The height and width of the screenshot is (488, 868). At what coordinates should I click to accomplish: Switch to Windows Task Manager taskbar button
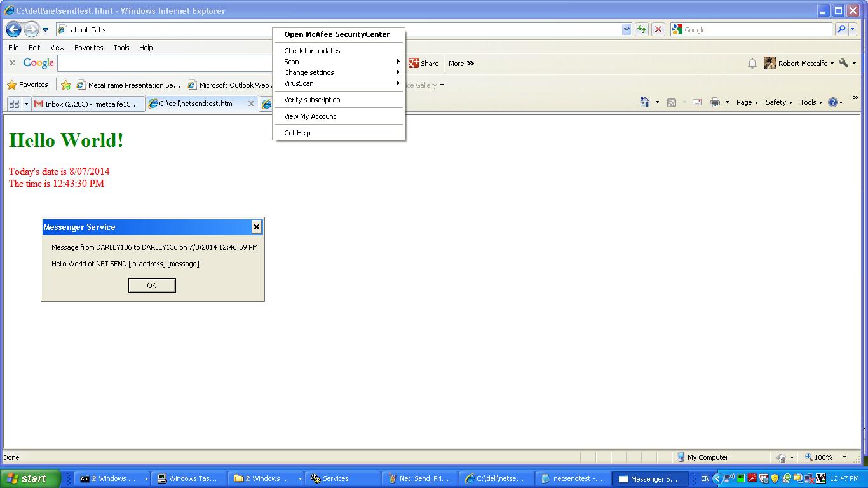(x=189, y=478)
